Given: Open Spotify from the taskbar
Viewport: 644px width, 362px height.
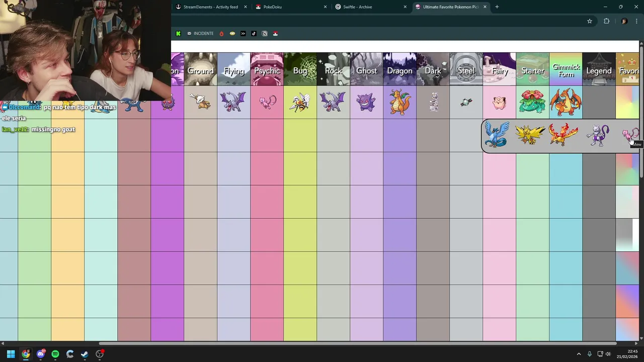Looking at the screenshot, I should click(x=55, y=354).
